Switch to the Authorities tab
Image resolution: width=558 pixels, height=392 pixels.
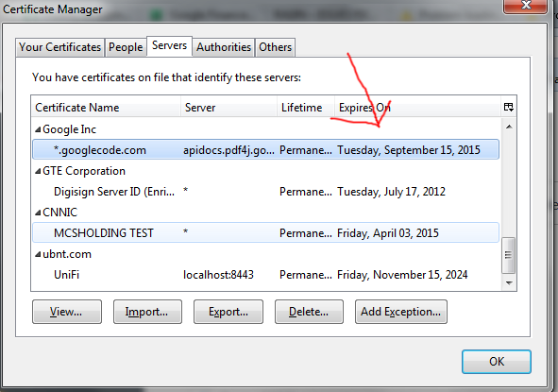[x=224, y=47]
